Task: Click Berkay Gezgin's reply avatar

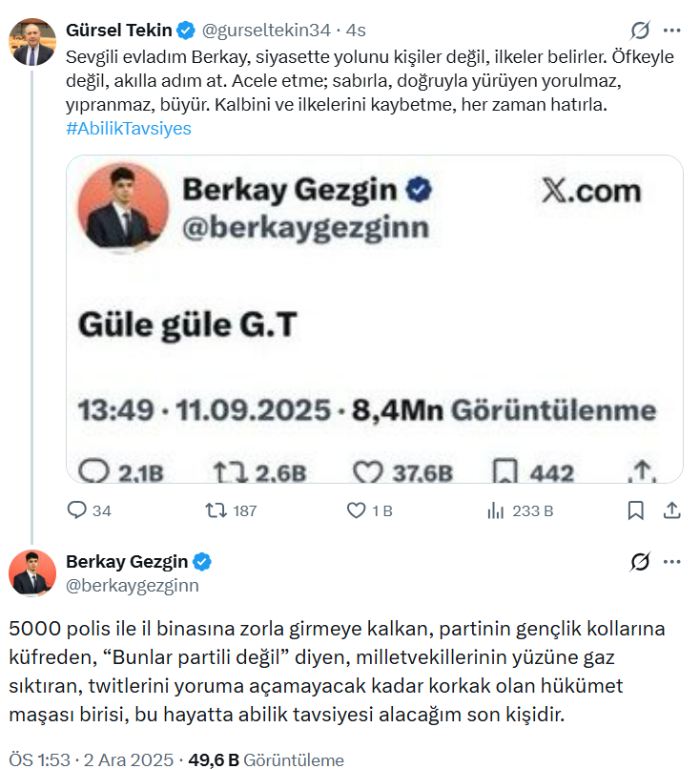Action: click(32, 572)
